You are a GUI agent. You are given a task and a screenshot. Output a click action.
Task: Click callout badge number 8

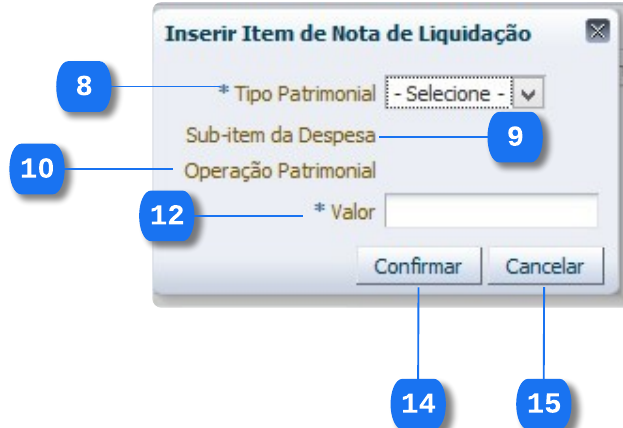point(84,86)
